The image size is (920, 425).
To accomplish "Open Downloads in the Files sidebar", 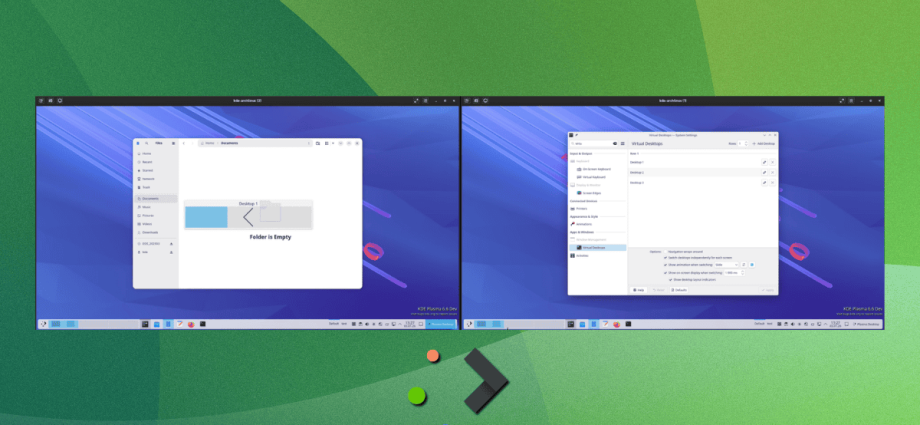I will [x=155, y=232].
